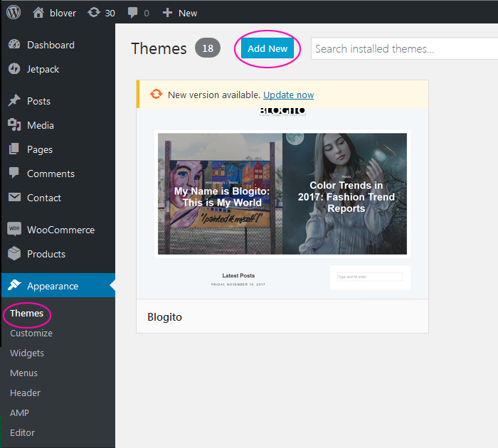Click the Jetpack icon in sidebar

[x=14, y=69]
